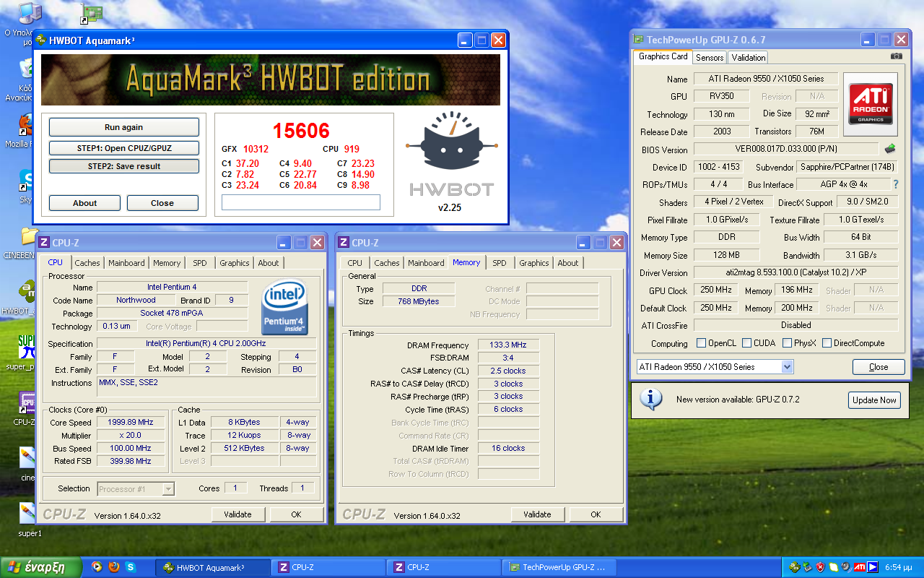Open the Skype desktop shortcut

pos(26,179)
